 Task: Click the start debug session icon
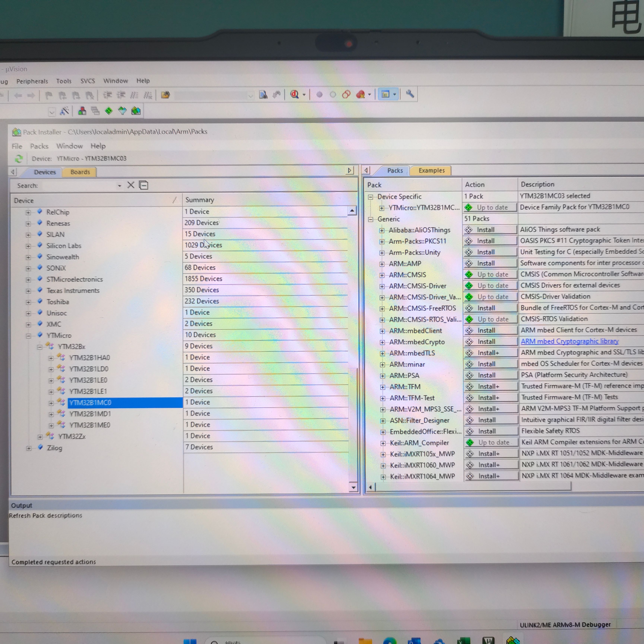(294, 95)
